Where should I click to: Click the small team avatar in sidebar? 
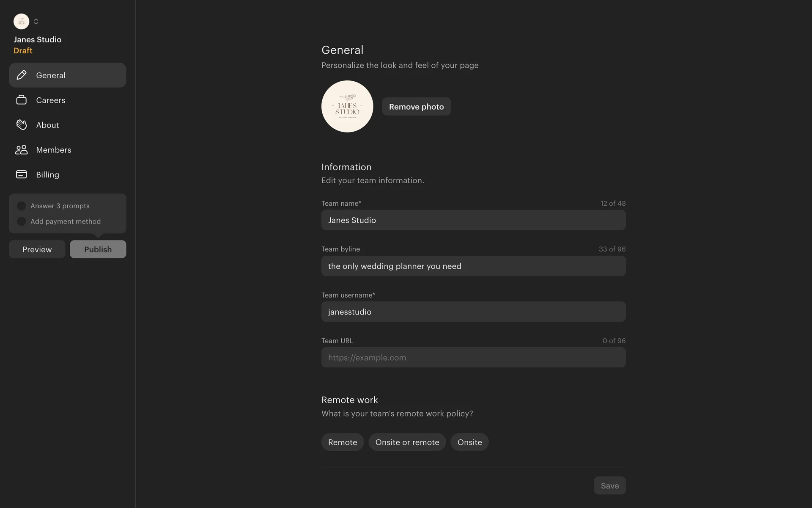coord(21,21)
